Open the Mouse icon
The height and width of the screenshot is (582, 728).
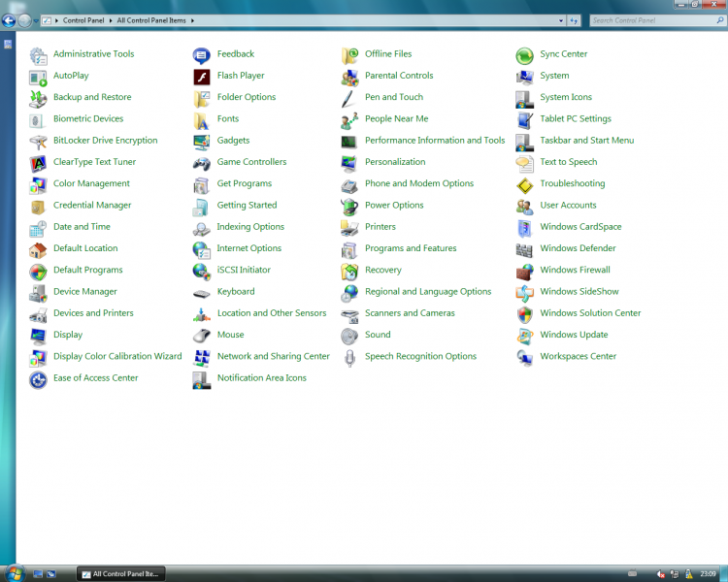click(x=202, y=336)
